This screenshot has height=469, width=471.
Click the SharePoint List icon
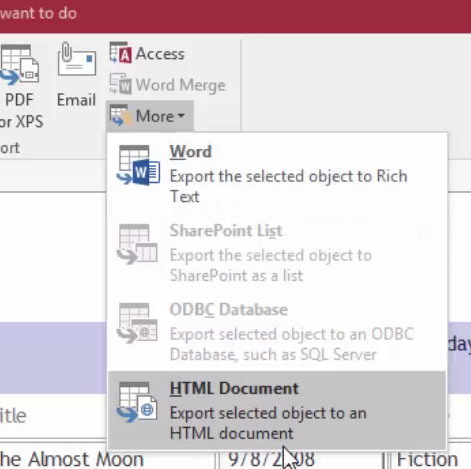click(137, 244)
